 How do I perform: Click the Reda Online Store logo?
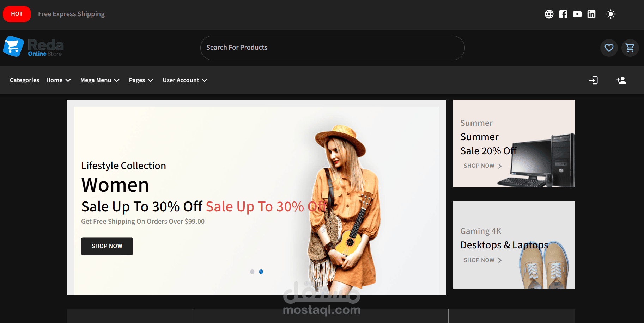[34, 47]
